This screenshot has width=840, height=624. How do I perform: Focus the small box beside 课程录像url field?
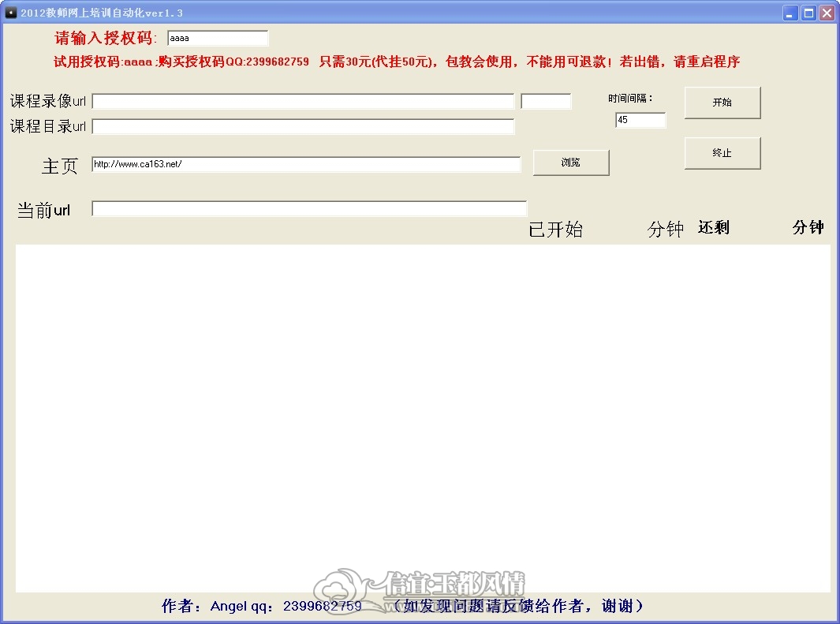coord(546,101)
